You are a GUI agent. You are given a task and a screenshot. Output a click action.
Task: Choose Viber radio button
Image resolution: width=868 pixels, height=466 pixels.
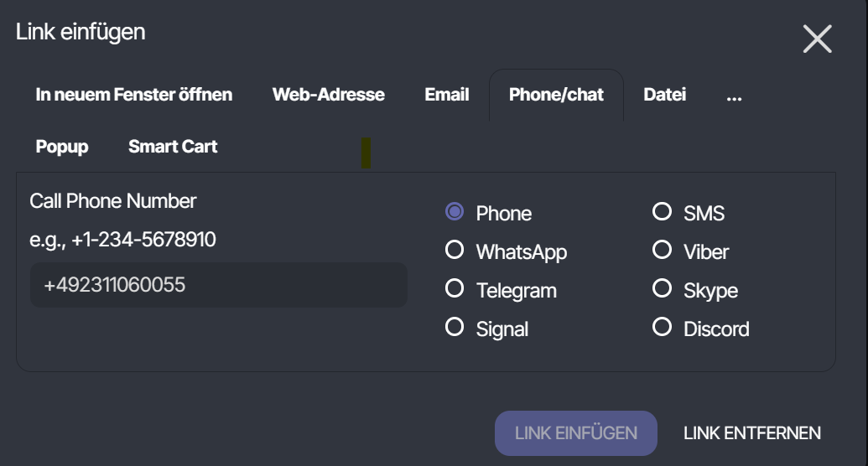pyautogui.click(x=662, y=250)
